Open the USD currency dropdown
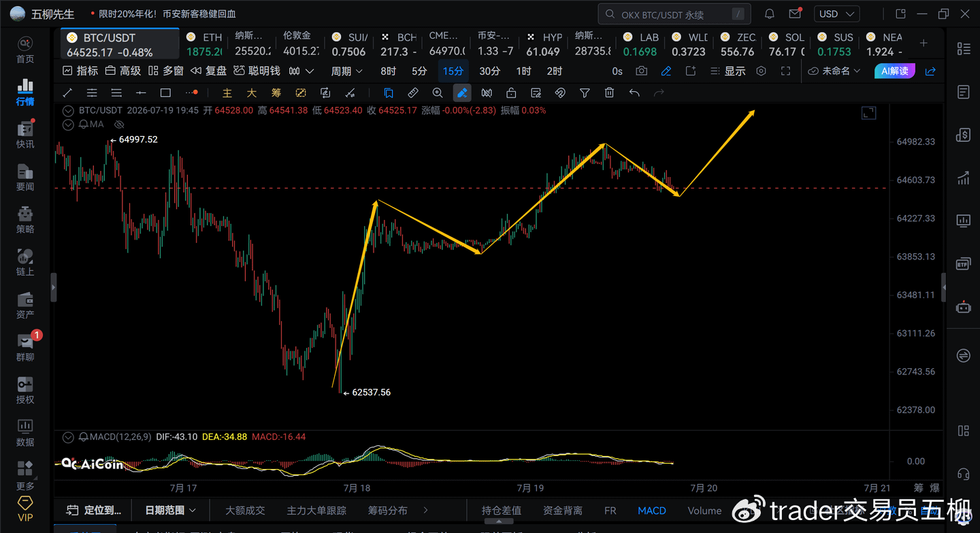Screen dimensions: 980x533 coord(837,14)
